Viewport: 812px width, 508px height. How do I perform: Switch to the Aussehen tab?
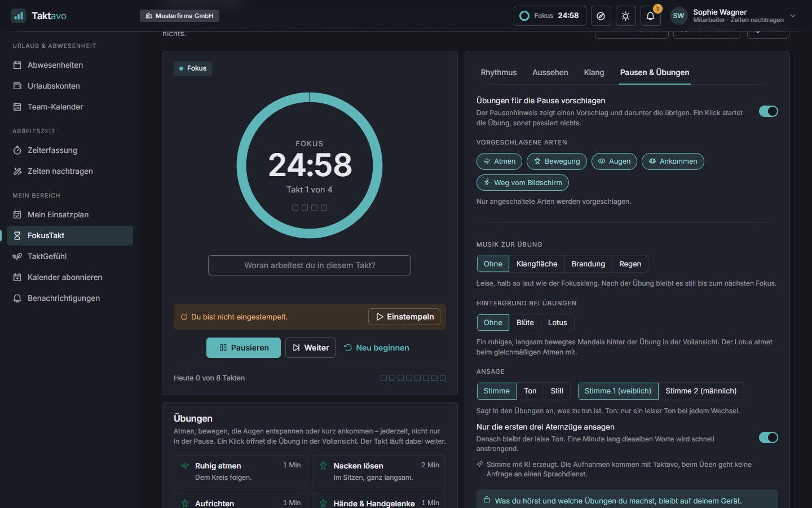pos(550,72)
